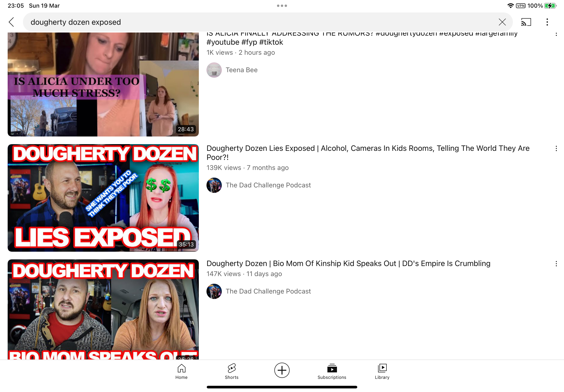The width and height of the screenshot is (564, 392).
Task: Open the Subscriptions tab
Action: tap(332, 371)
